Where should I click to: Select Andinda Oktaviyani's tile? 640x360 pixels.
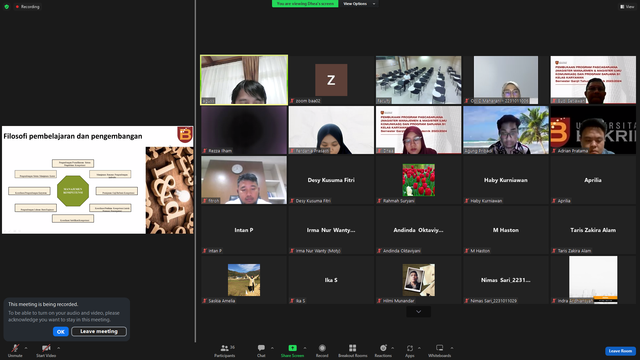(418, 230)
